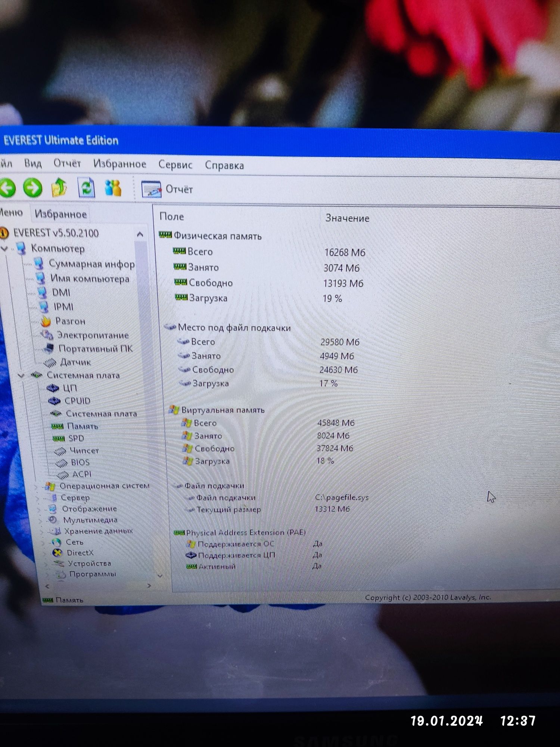Click the SPD memory module icon
This screenshot has width=560, height=747.
[x=59, y=438]
